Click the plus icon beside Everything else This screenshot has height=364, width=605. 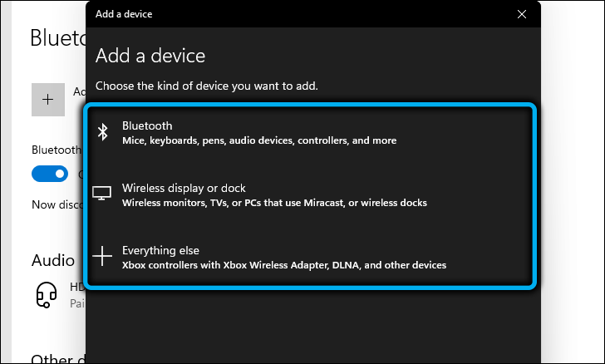click(x=102, y=256)
